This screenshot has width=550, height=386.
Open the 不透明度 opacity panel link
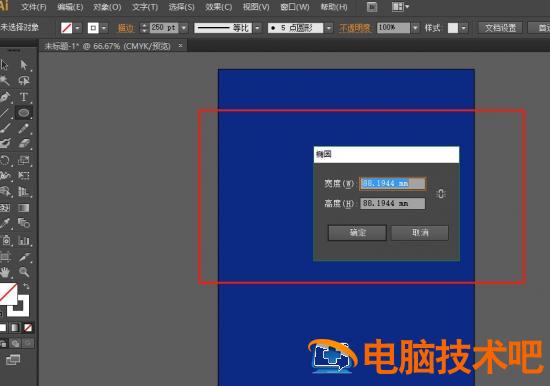[x=355, y=28]
